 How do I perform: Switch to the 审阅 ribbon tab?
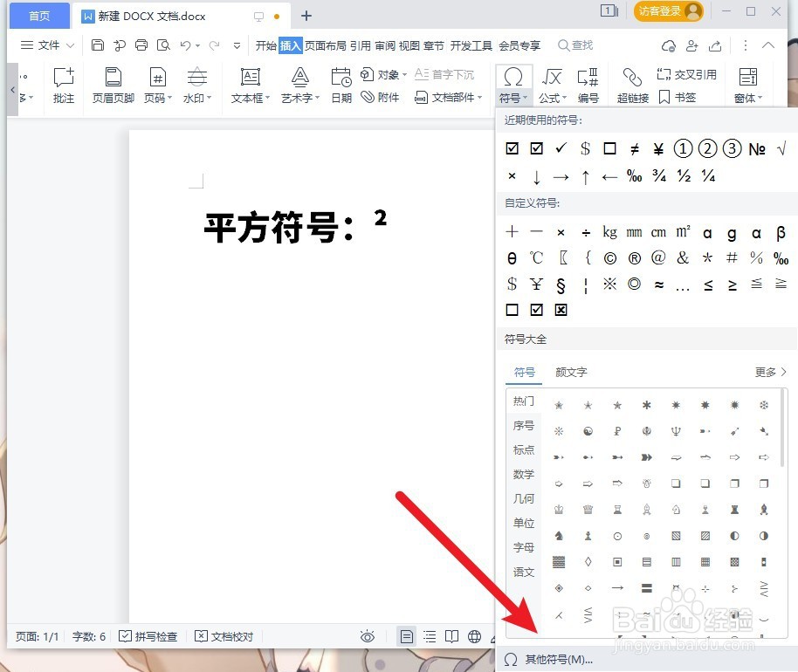(x=385, y=46)
